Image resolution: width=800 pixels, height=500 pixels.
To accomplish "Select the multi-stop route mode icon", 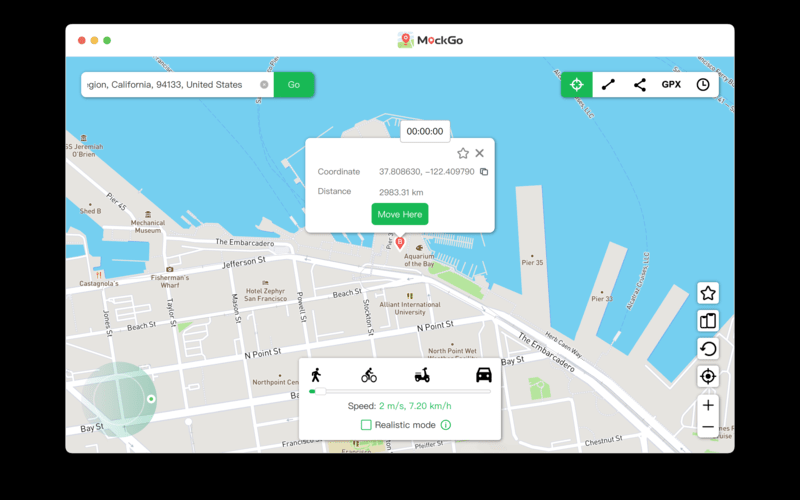I will tap(640, 85).
